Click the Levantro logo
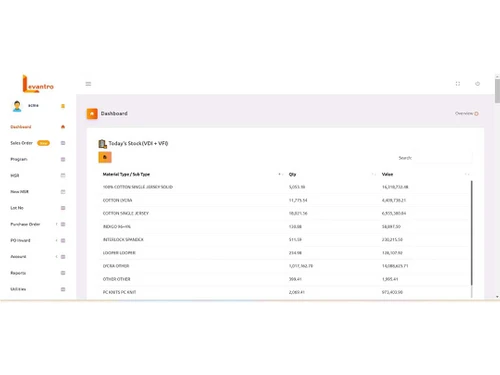 (38, 84)
